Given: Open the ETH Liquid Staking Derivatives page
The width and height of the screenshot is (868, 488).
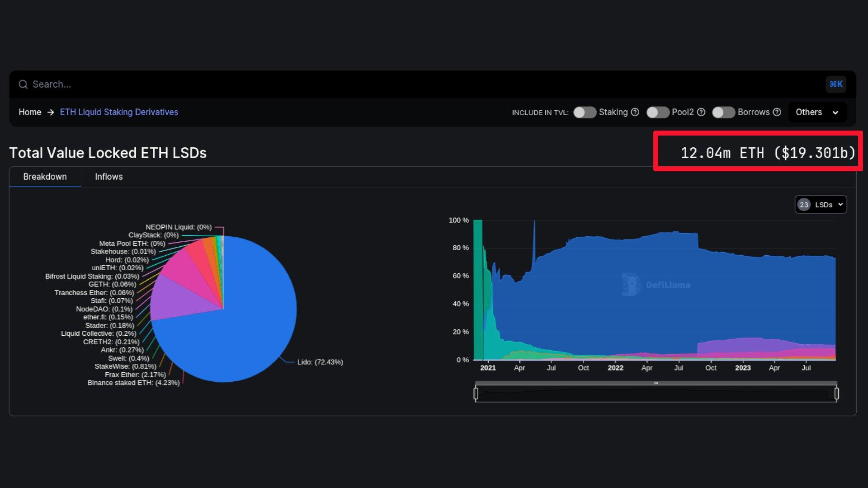Looking at the screenshot, I should coord(118,112).
